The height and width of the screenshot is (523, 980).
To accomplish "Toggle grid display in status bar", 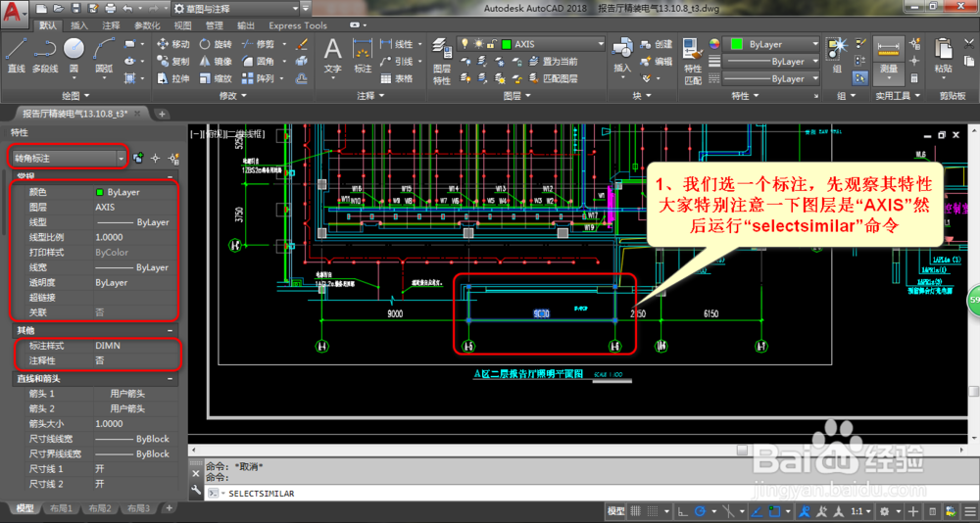I will [x=636, y=510].
